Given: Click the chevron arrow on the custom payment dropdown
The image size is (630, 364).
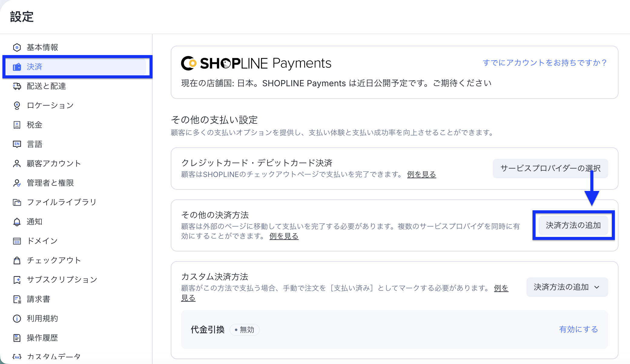Looking at the screenshot, I should click(x=597, y=287).
